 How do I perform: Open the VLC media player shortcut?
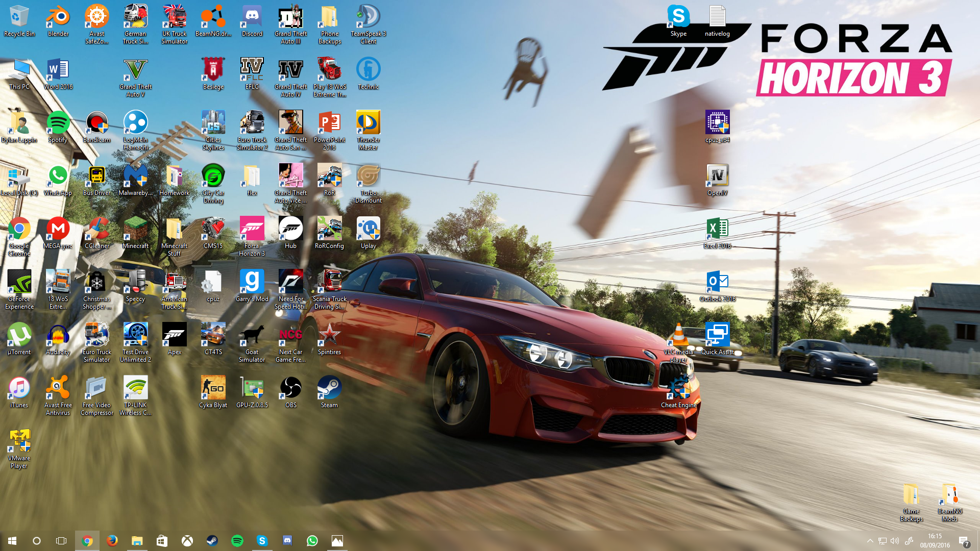point(679,343)
